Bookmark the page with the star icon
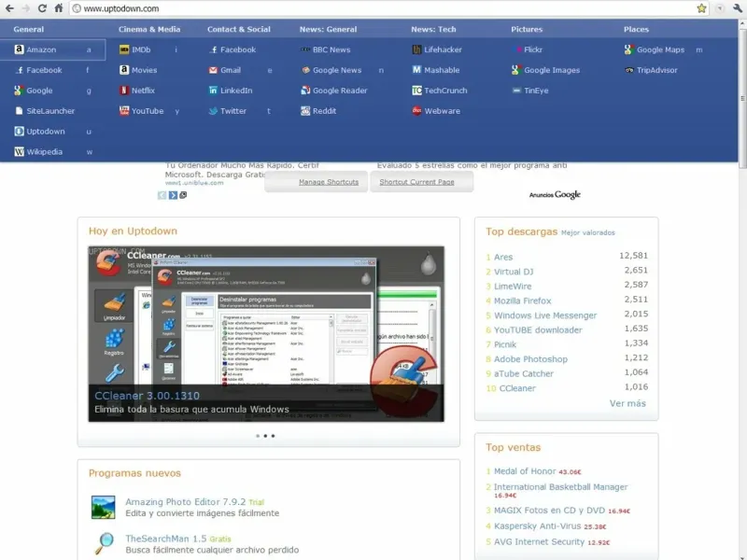 [x=701, y=8]
